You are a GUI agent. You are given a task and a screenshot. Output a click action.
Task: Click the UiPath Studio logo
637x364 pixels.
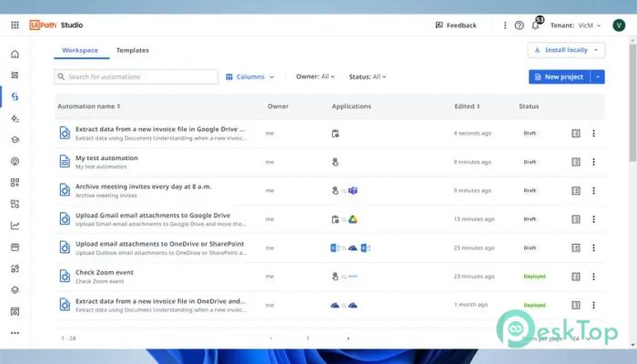click(56, 25)
